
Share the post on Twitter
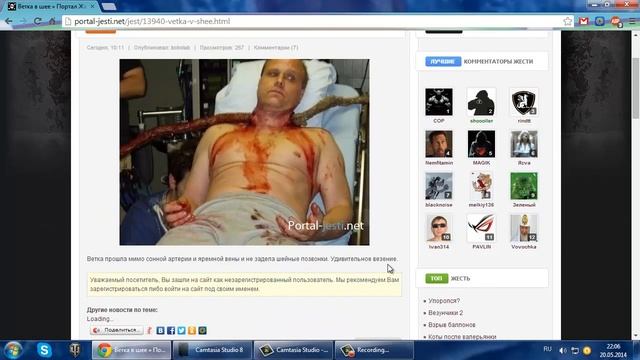coord(181,330)
